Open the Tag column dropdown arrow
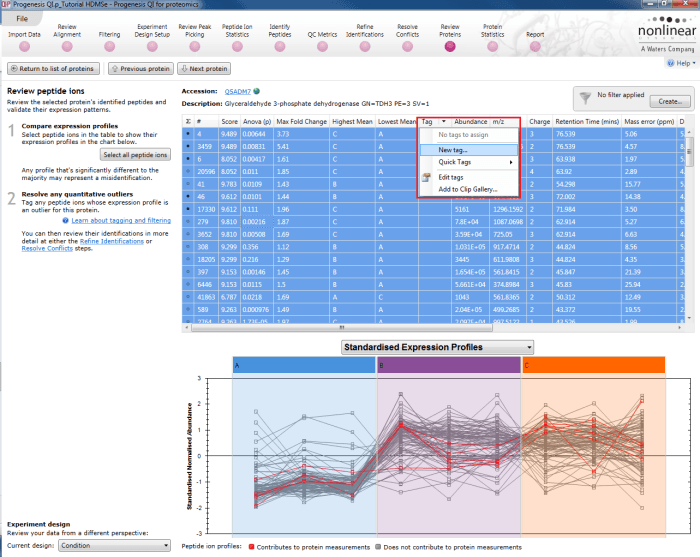This screenshot has height=557, width=700. [444, 121]
